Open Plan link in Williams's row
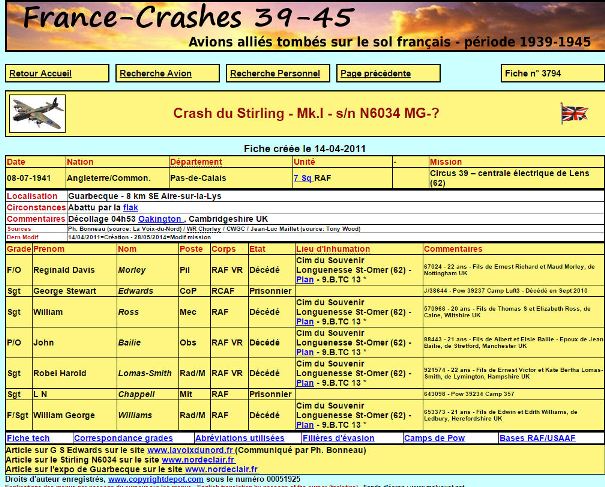This screenshot has height=487, width=605. [305, 425]
